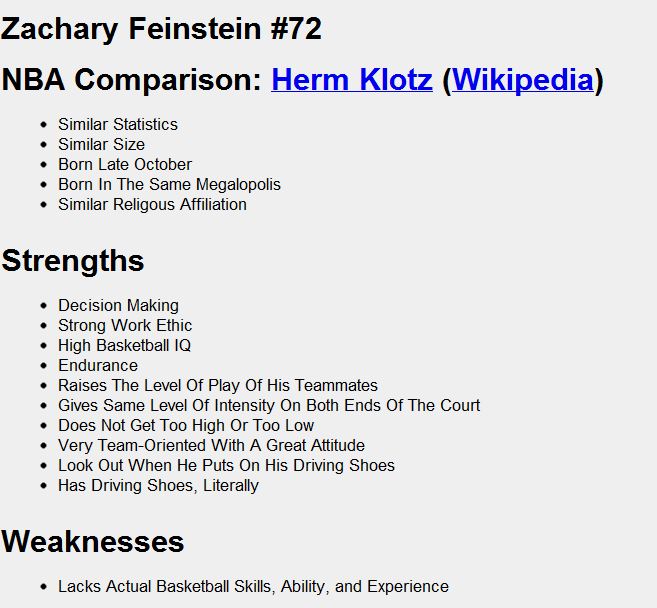
Task: Select the Similar Statistics bullet
Action: click(x=118, y=124)
